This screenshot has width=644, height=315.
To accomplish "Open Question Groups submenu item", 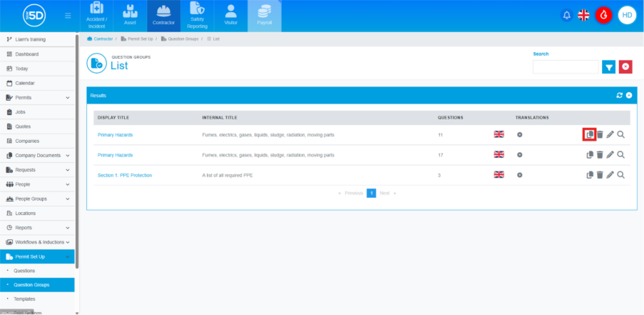I will (37, 284).
